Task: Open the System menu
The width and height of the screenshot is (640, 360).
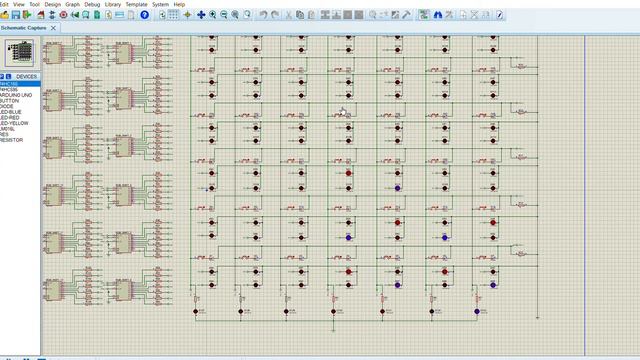Action: [x=160, y=4]
